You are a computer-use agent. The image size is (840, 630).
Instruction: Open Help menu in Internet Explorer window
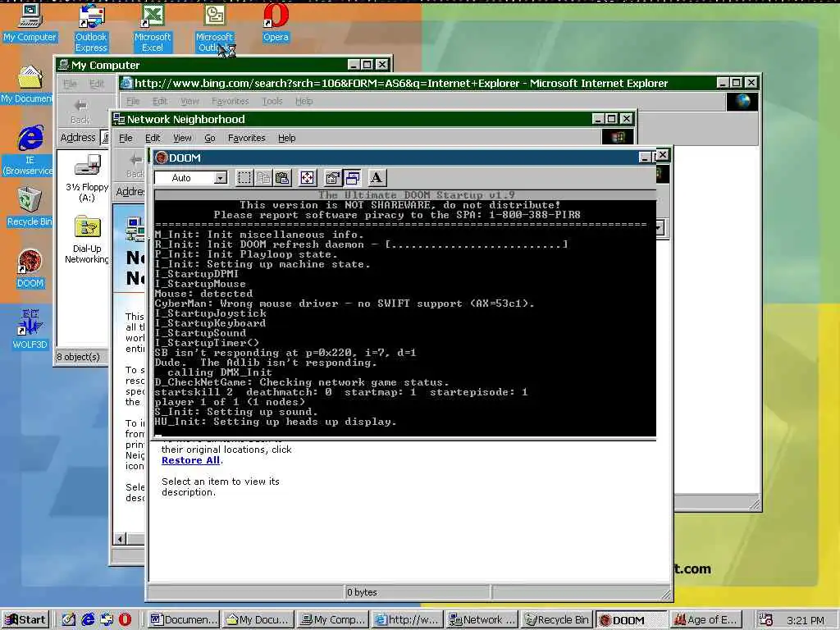click(x=304, y=101)
